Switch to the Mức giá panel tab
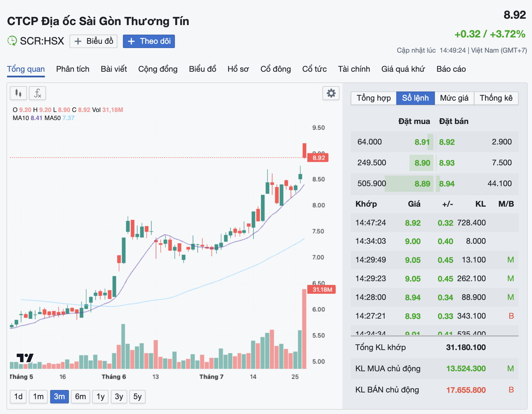Screen dimensions: 532x414 pos(454,98)
